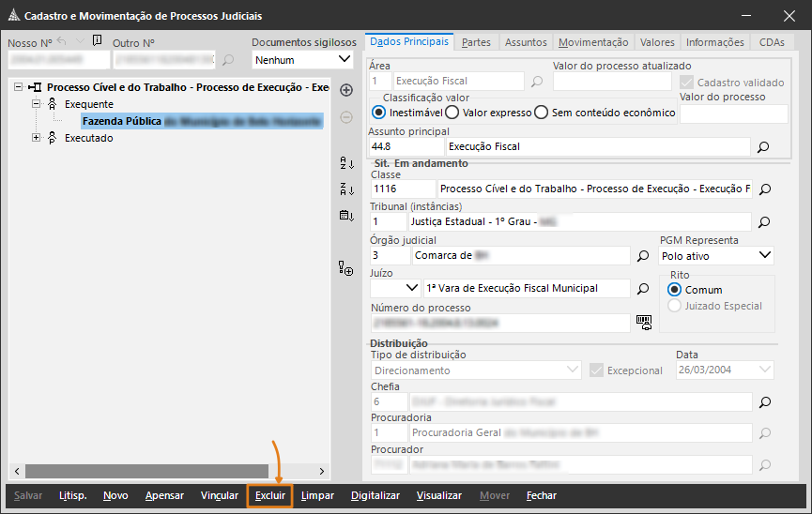This screenshot has height=514, width=812.
Task: Click the magnifier next to Classe field
Action: 764,189
